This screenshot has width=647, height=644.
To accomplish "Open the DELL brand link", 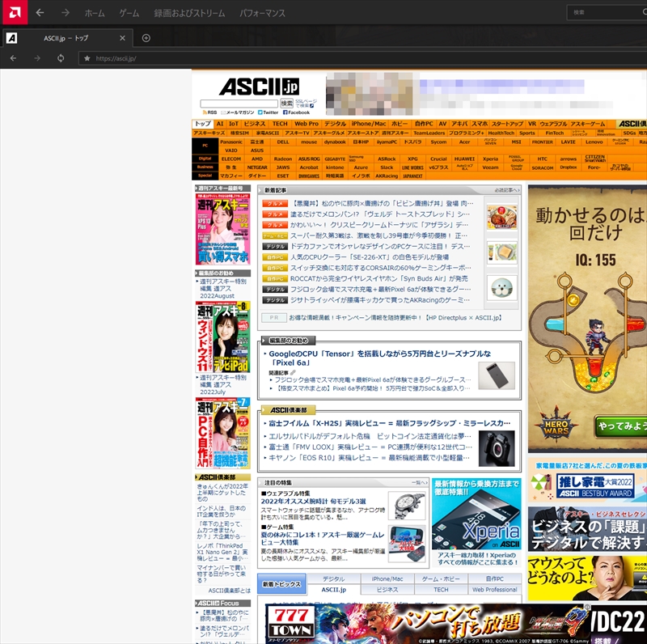I will coord(283,142).
